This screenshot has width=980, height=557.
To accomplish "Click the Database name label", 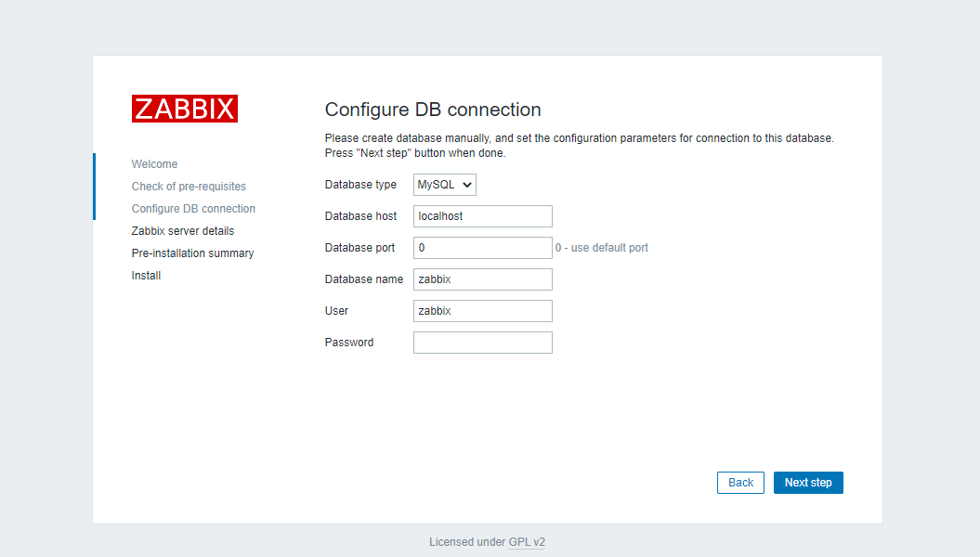I will [x=364, y=279].
